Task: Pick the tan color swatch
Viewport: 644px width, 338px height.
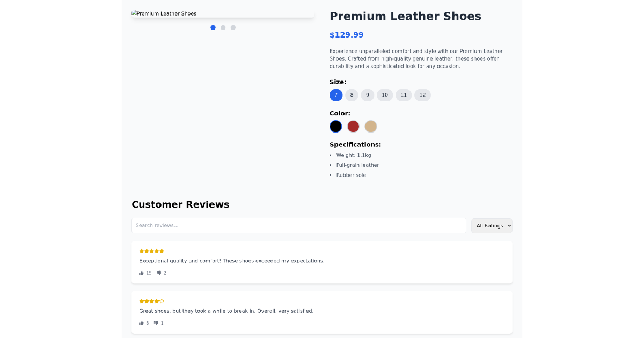Action: tap(371, 126)
